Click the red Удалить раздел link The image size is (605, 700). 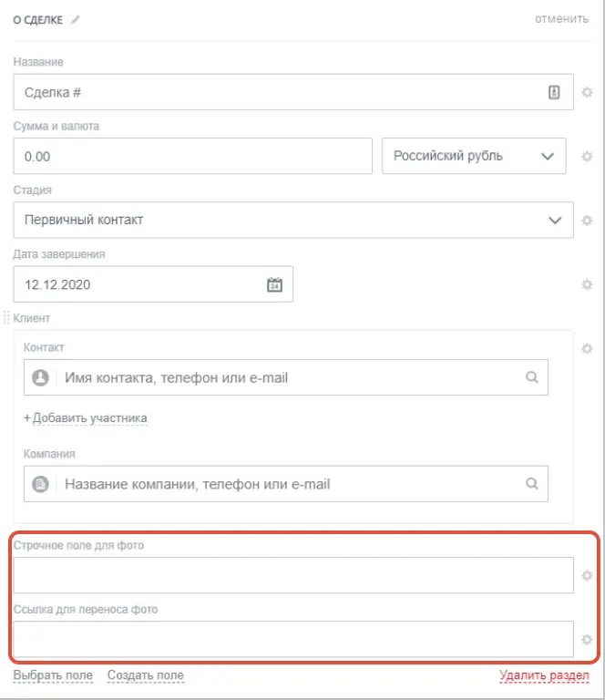(544, 676)
